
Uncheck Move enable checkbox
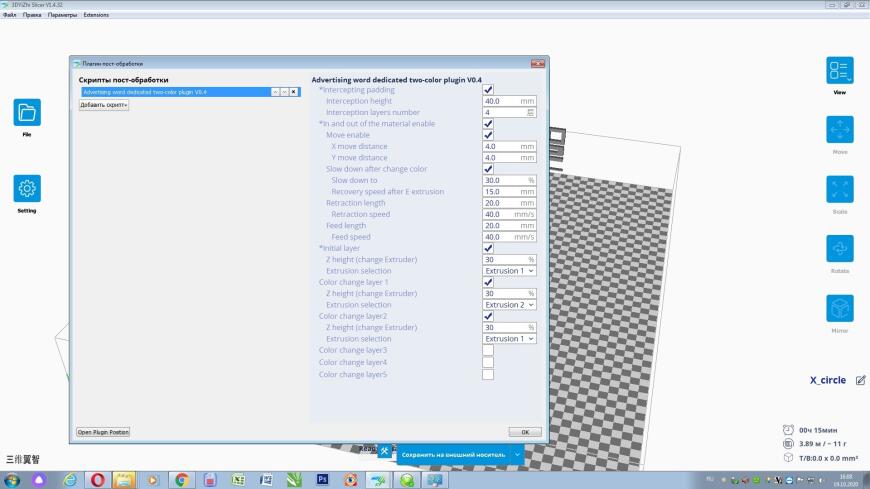point(488,135)
